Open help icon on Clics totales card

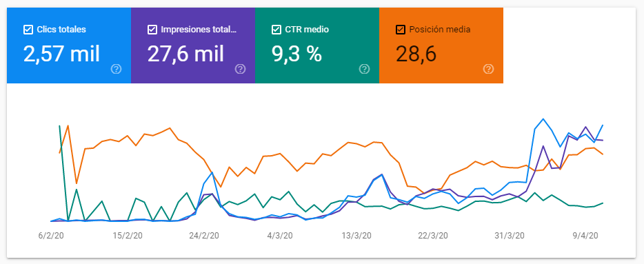click(117, 69)
